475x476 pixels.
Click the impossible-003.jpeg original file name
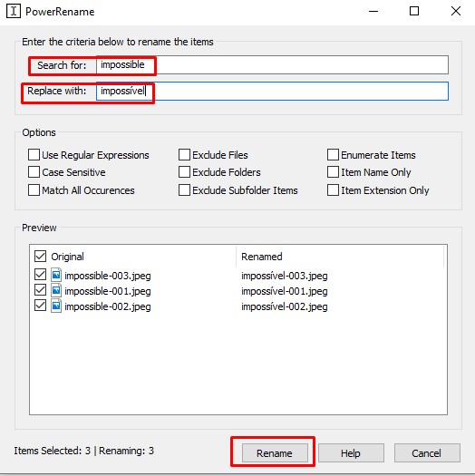(x=108, y=276)
